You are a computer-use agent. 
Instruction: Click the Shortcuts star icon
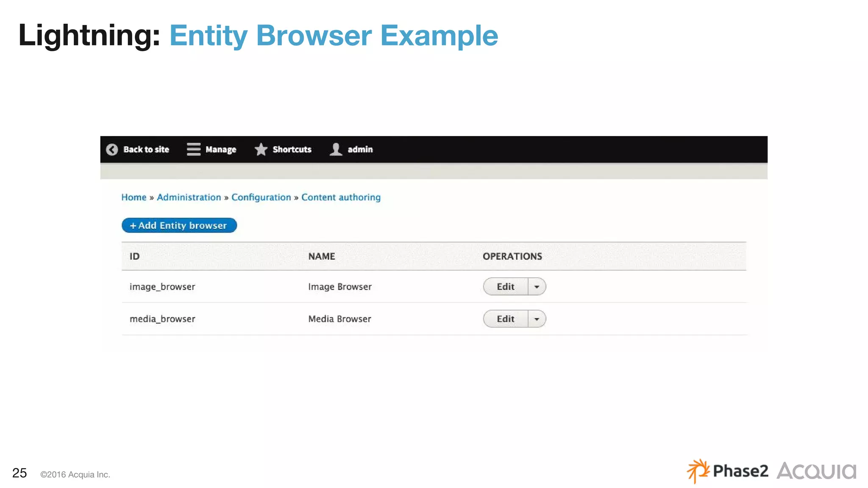[x=261, y=149]
